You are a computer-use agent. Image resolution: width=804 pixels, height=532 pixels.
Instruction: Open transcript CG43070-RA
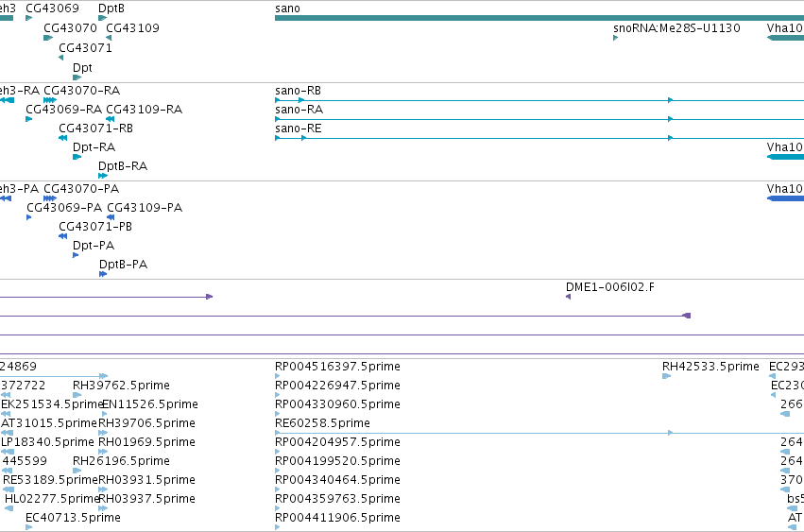pyautogui.click(x=82, y=91)
